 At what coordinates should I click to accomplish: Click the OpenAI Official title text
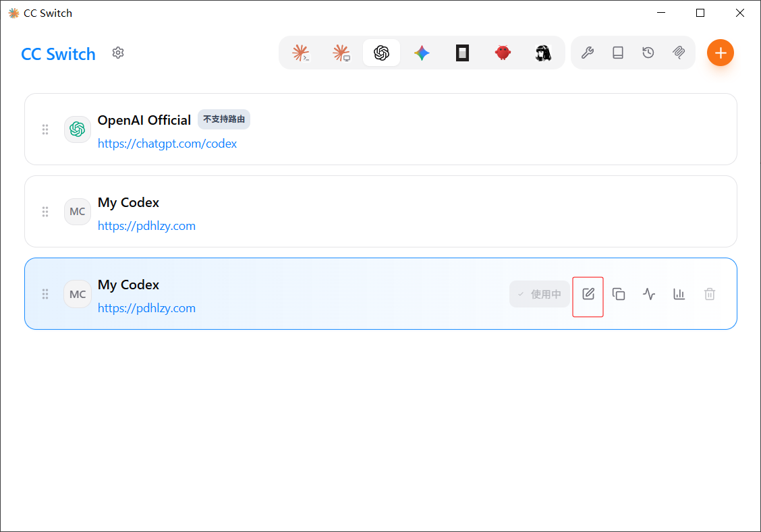pyautogui.click(x=144, y=120)
